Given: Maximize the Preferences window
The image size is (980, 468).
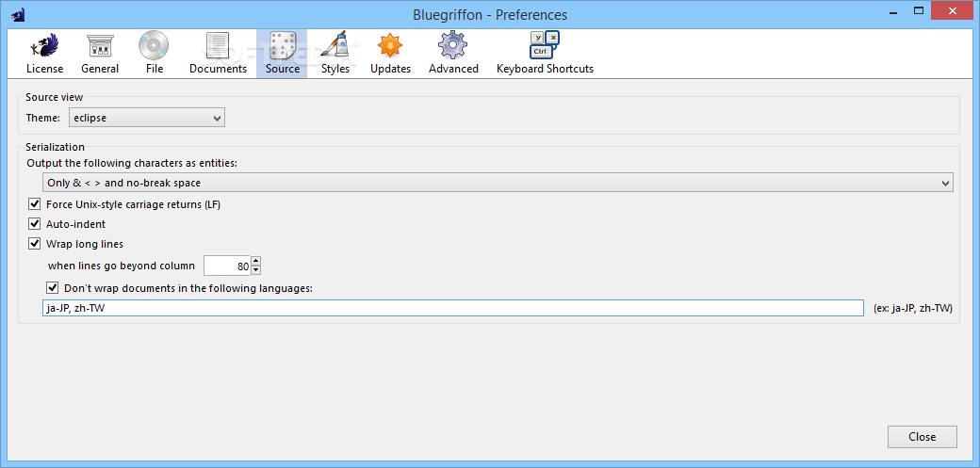Looking at the screenshot, I should tap(919, 10).
